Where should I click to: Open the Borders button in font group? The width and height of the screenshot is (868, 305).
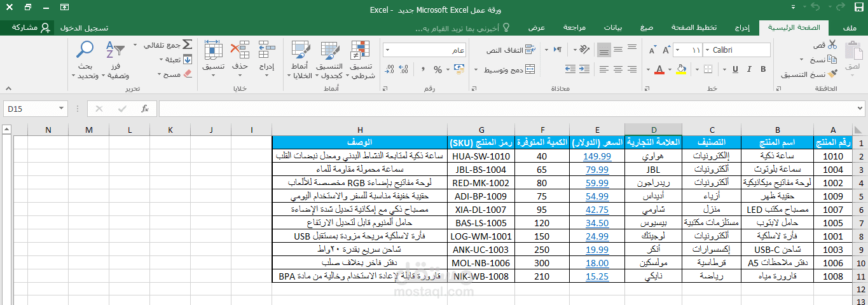[708, 69]
